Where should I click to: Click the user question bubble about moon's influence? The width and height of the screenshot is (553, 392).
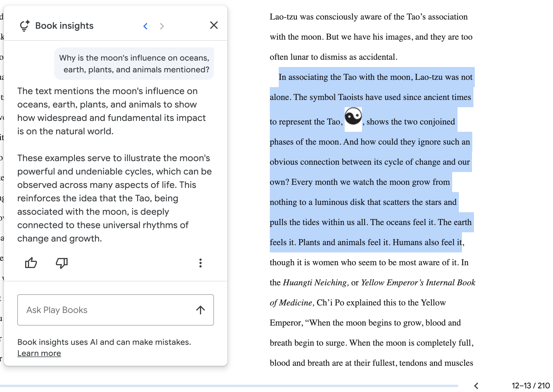[x=134, y=64]
